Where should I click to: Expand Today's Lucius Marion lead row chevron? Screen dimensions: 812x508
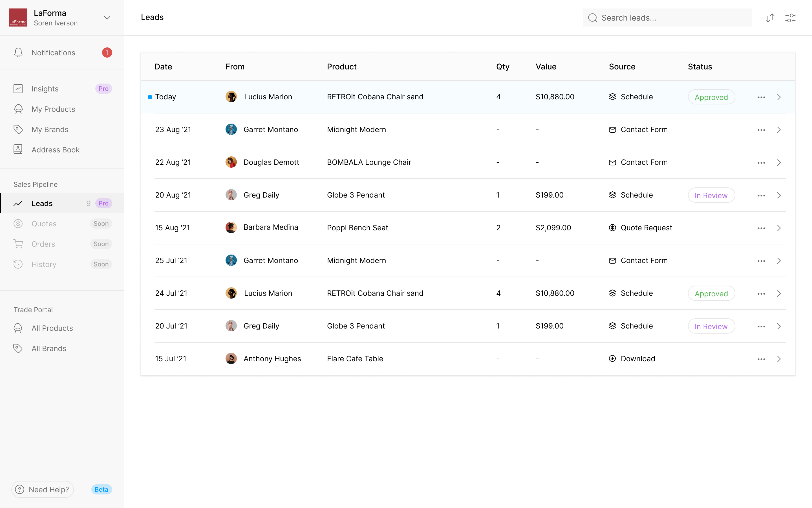779,97
